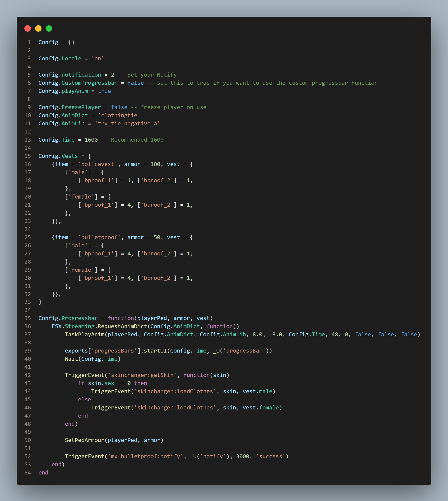
Task: Click the Config.CustomProgressbar false value
Action: (136, 83)
